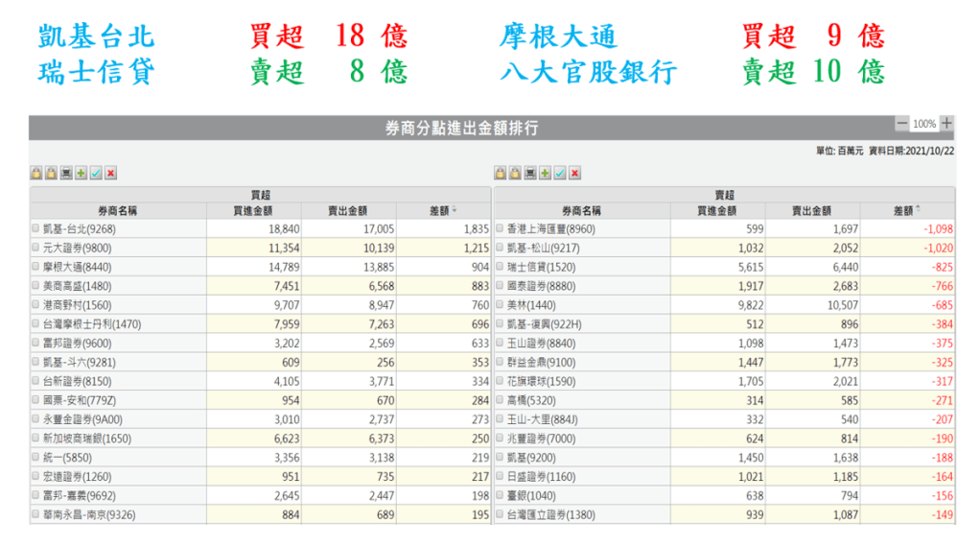Click the 100% zoom level field
The image size is (980, 547).
pos(924,124)
